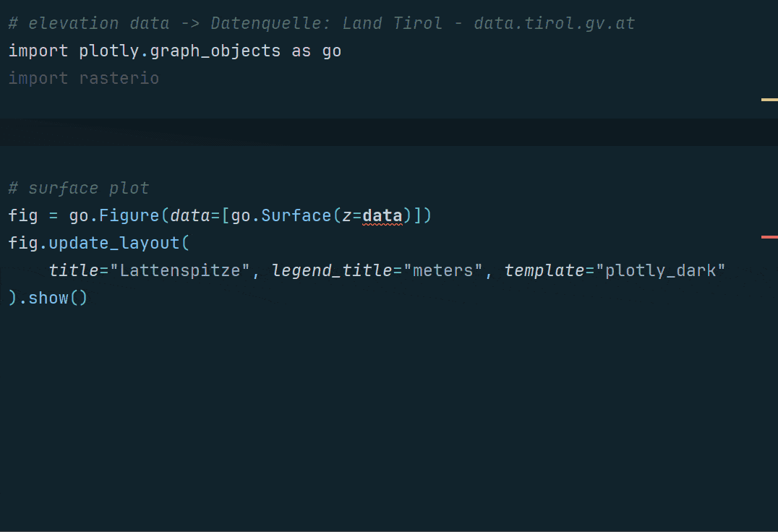Click the data.tirol.gv.at text in the comment

pos(554,23)
